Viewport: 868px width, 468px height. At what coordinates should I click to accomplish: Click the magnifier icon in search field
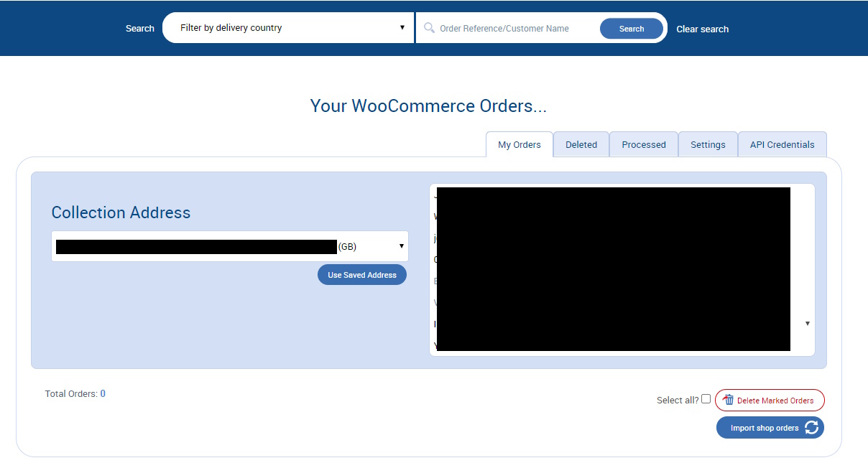429,28
